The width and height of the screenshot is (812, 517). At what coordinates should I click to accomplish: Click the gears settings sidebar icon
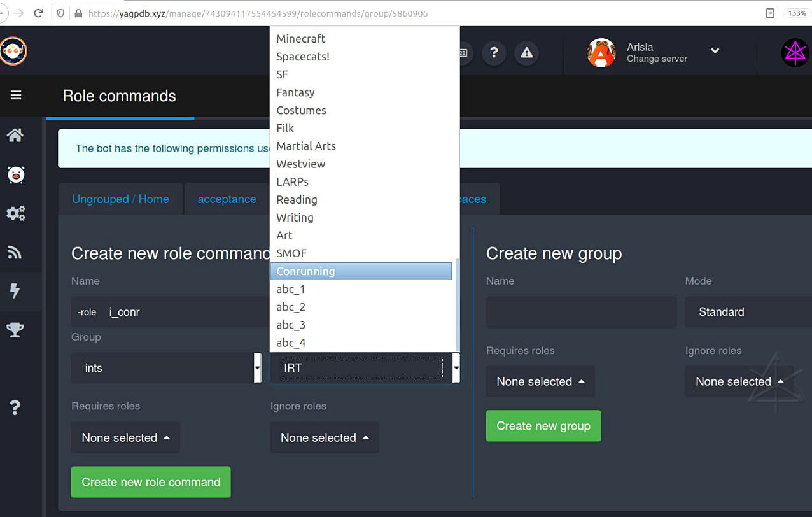click(x=15, y=213)
